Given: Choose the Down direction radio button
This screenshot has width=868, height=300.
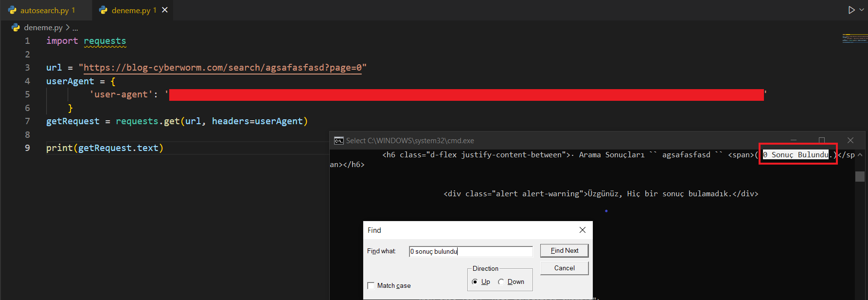Looking at the screenshot, I should click(x=501, y=281).
